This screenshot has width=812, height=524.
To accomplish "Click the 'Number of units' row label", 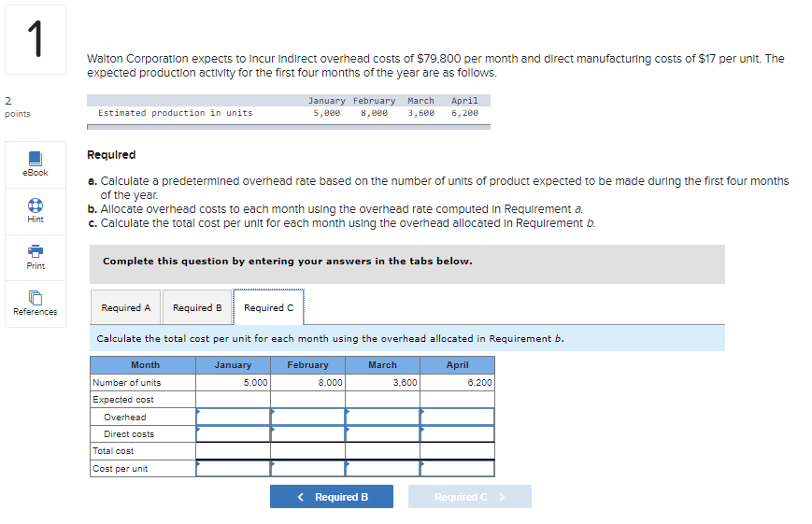I will pos(127,383).
